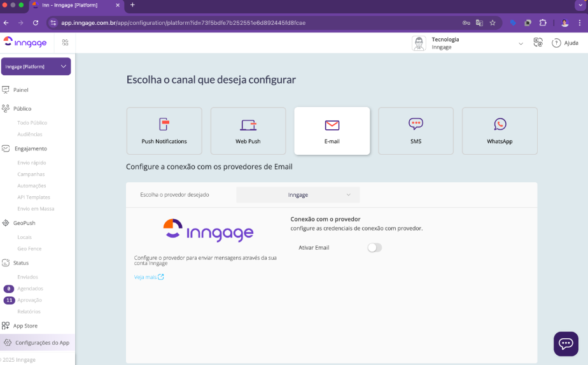Screen dimensions: 588x365
Task: Click the Status sidebar icon
Action: [6, 263]
